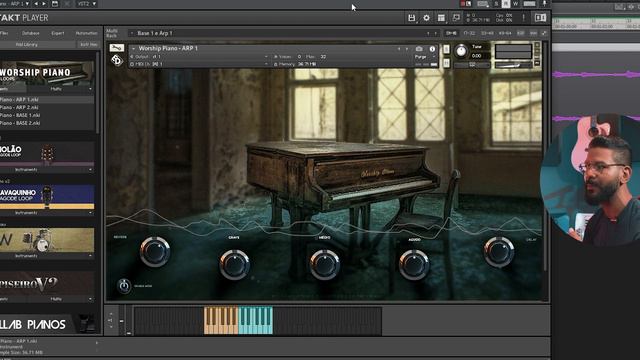Adjust the pan slider under Tune
The width and height of the screenshot is (640, 360).
[472, 65]
